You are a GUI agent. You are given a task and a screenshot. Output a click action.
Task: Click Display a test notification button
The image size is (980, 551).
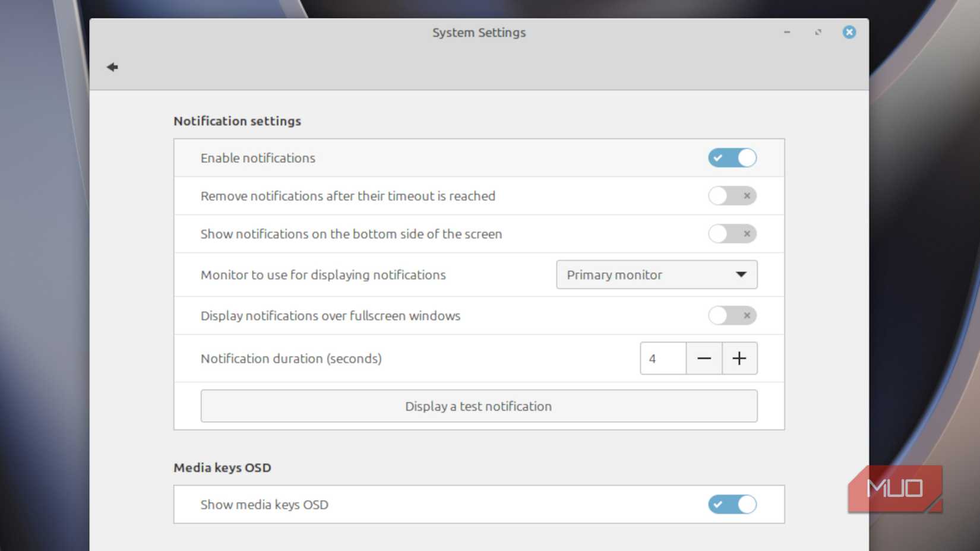point(479,406)
